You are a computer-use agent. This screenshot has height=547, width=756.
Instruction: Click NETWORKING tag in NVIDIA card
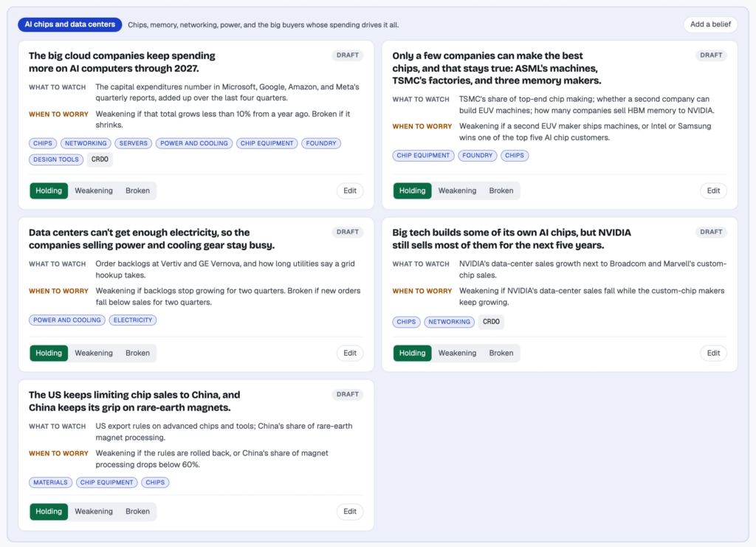tap(450, 322)
